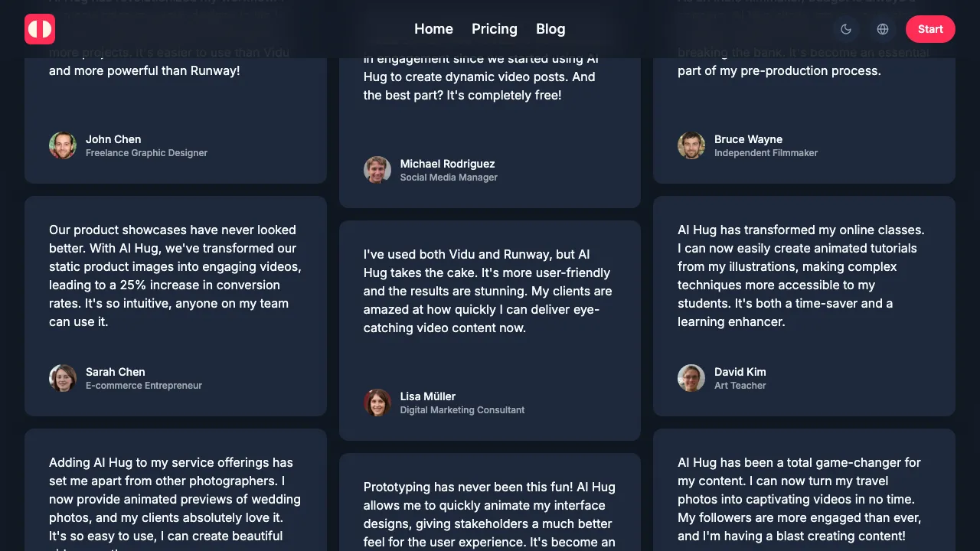The height and width of the screenshot is (551, 980).
Task: Select Sarah Chen's avatar
Action: tap(63, 378)
